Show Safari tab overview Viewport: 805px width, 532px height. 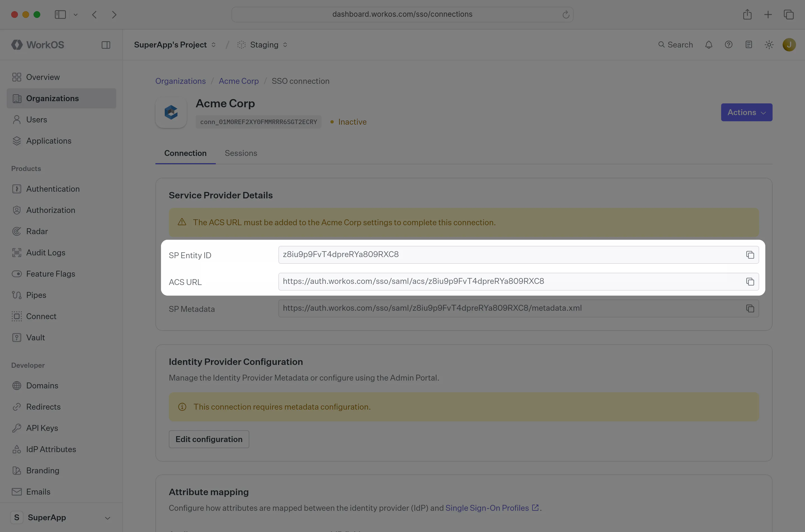click(789, 15)
